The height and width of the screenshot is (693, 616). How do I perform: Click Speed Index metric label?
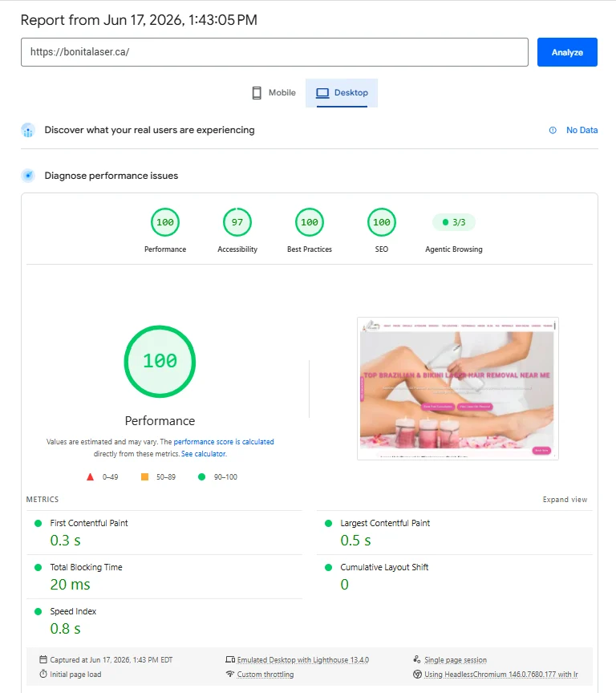73,612
